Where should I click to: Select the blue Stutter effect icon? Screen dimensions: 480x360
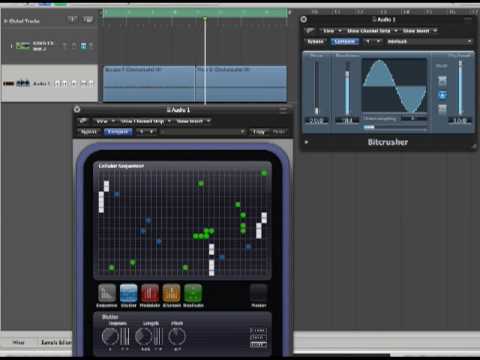pyautogui.click(x=129, y=293)
